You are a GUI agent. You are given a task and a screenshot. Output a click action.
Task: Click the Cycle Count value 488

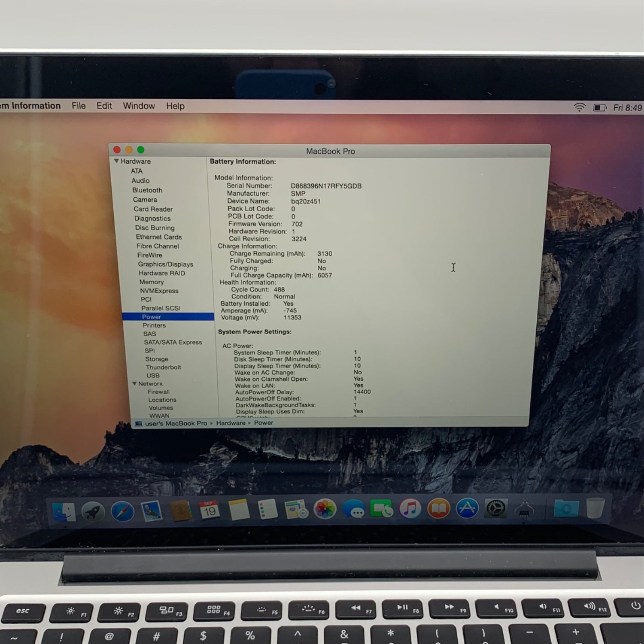pyautogui.click(x=279, y=289)
